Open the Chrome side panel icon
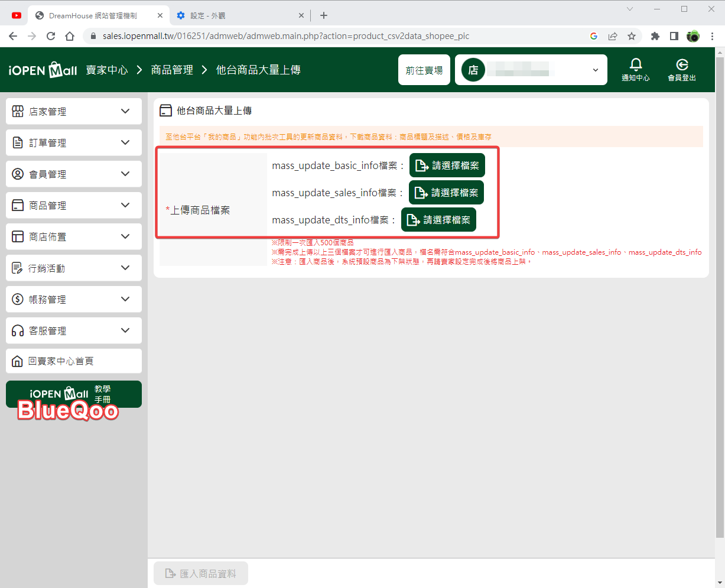The image size is (725, 588). pyautogui.click(x=674, y=36)
